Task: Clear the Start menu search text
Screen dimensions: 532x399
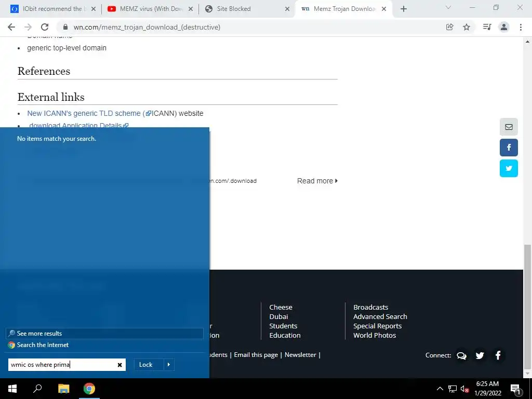Action: click(120, 365)
